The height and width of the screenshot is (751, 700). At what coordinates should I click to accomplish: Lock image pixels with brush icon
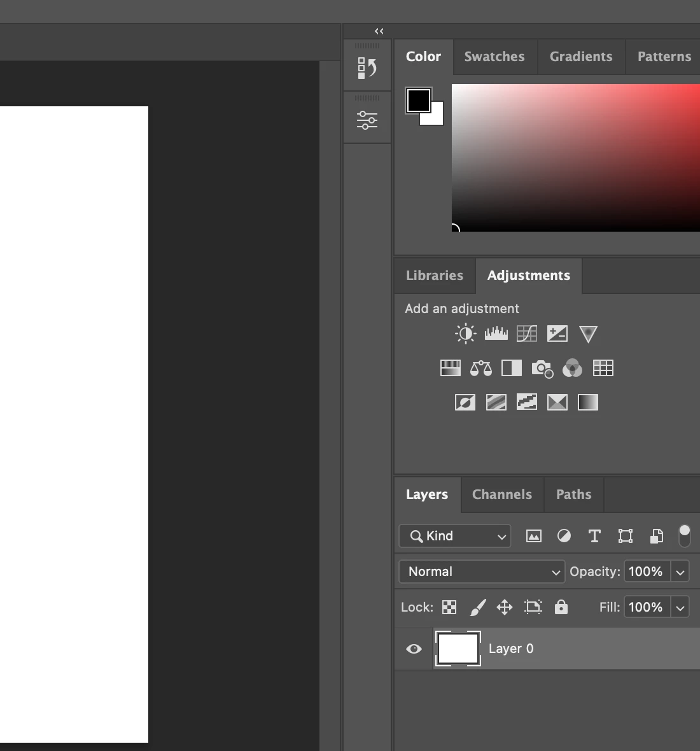point(478,607)
